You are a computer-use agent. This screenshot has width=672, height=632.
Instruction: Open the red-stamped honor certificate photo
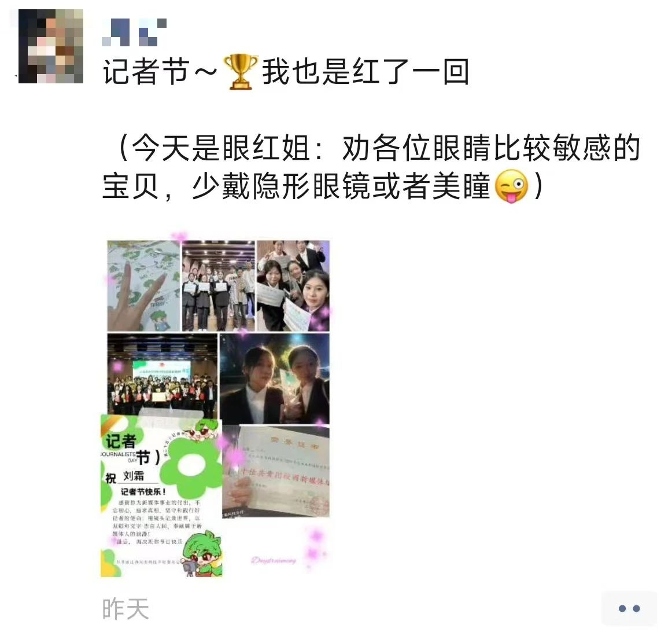click(276, 472)
